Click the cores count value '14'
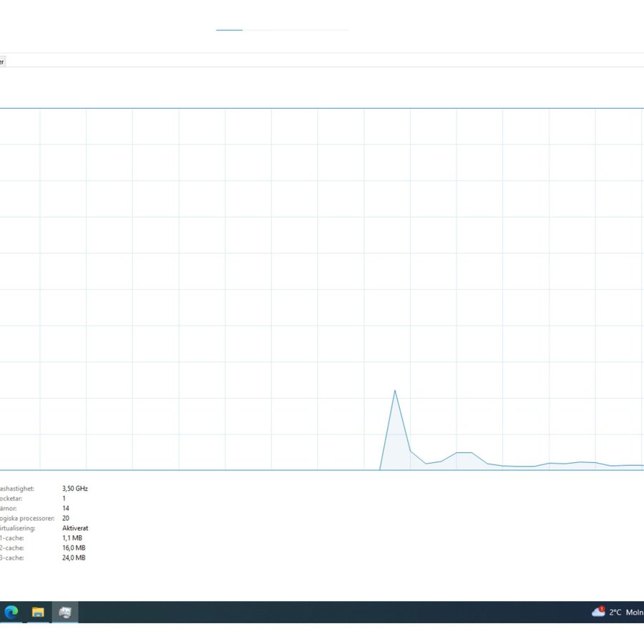644x644 pixels. [x=66, y=508]
